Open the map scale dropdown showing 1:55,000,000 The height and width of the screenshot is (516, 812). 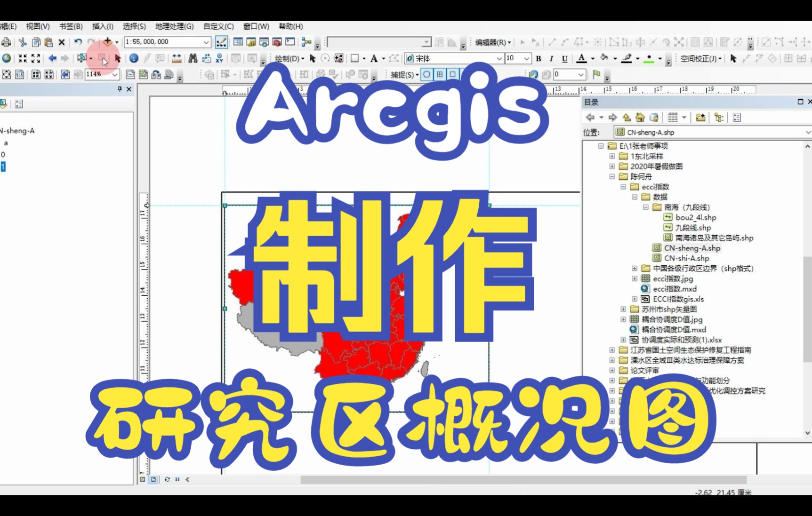[x=206, y=41]
